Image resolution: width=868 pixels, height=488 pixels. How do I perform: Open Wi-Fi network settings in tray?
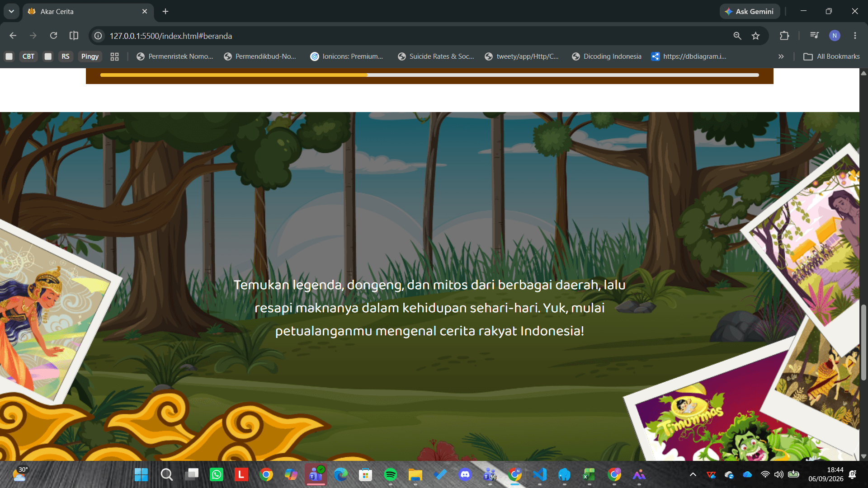(x=765, y=474)
